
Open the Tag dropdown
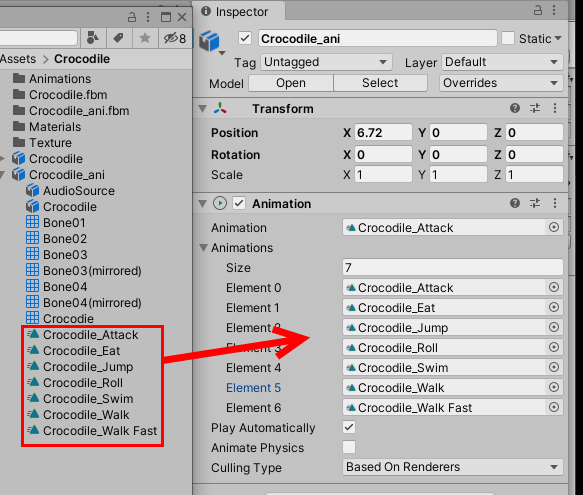326,62
